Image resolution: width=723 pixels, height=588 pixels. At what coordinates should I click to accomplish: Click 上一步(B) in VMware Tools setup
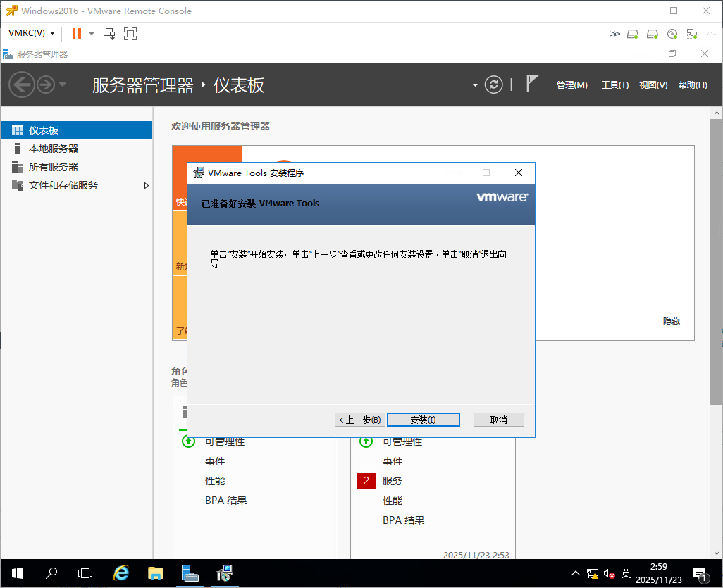click(x=359, y=420)
